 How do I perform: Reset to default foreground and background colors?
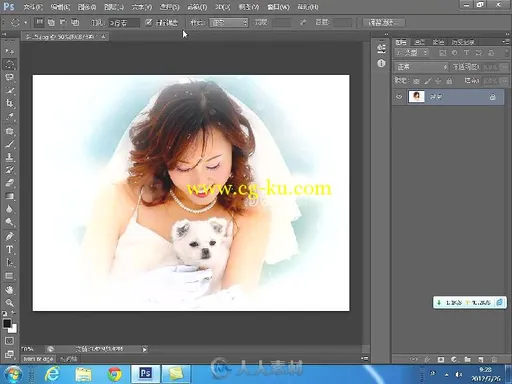pos(4,314)
